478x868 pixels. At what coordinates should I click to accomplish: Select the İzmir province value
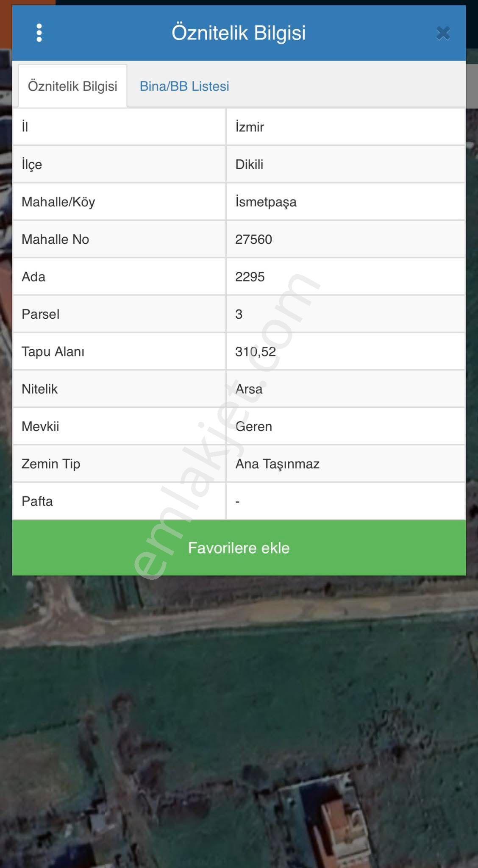[x=250, y=127]
